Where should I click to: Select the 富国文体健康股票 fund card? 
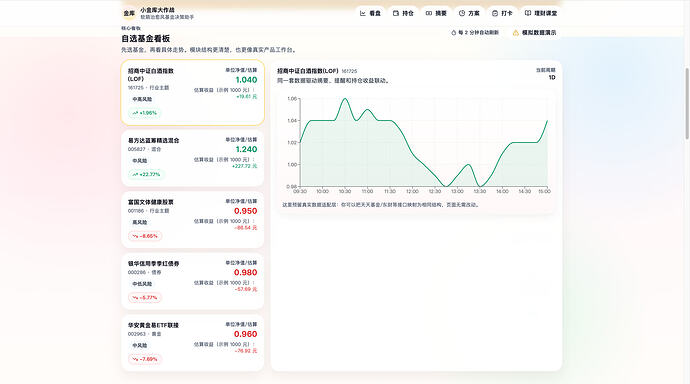pyautogui.click(x=193, y=219)
